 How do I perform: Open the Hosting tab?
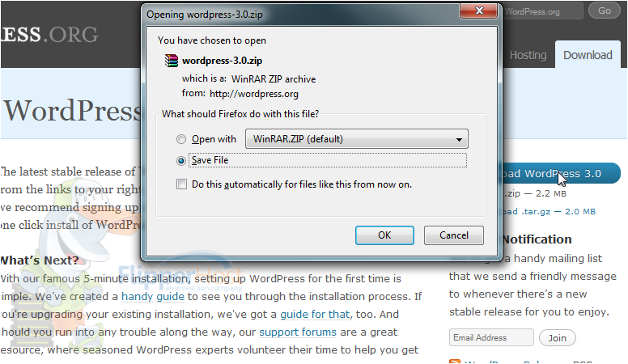[528, 55]
